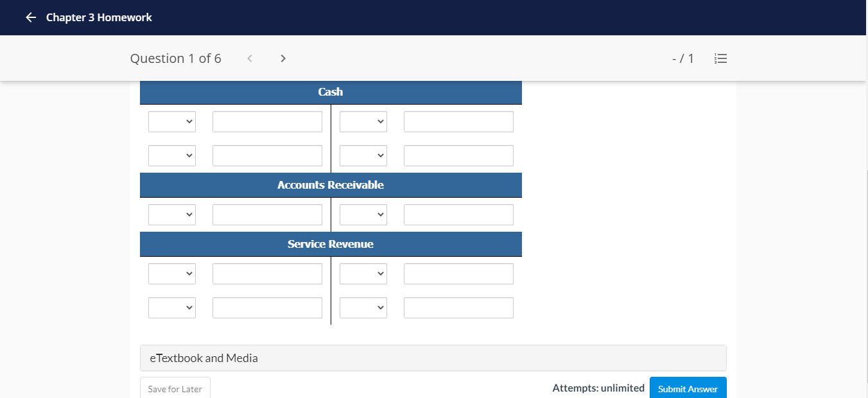
Task: Expand Cash second-row right-side dropdown
Action: 363,156
